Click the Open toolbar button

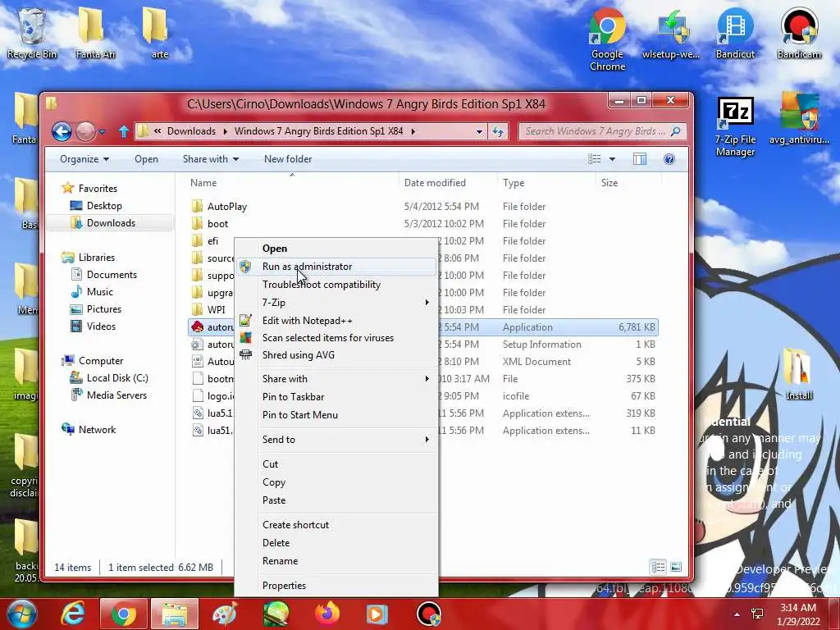[x=146, y=159]
